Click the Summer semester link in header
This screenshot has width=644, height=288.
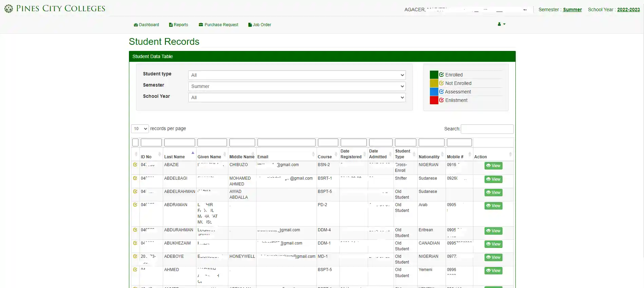tap(572, 10)
